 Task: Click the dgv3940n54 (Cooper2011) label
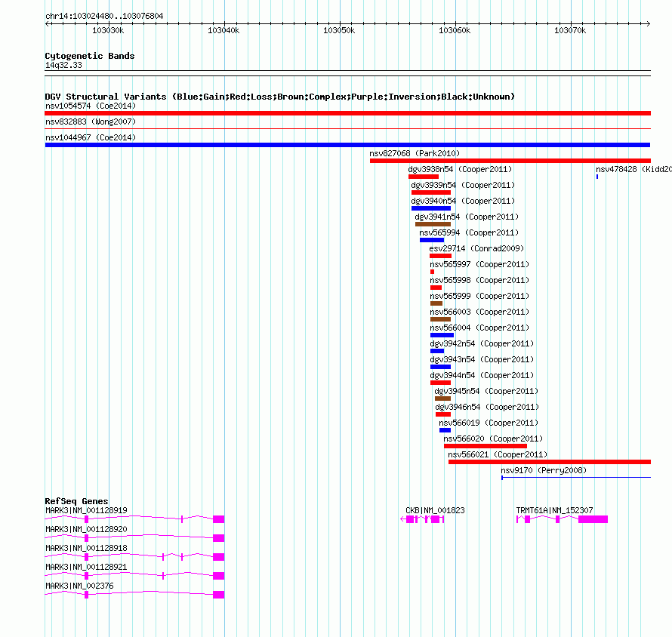click(x=463, y=201)
